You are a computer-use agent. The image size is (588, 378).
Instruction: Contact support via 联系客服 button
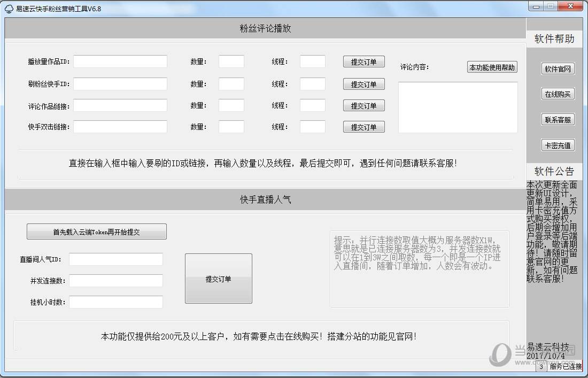(558, 119)
